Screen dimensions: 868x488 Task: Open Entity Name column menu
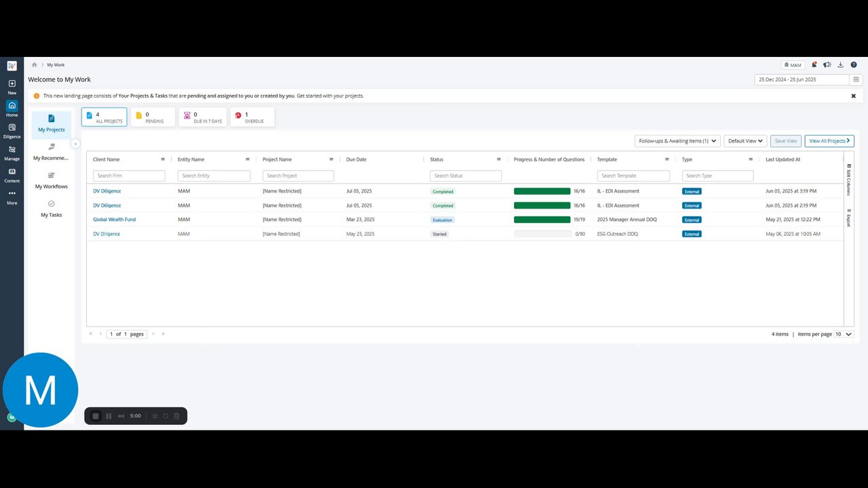point(248,159)
